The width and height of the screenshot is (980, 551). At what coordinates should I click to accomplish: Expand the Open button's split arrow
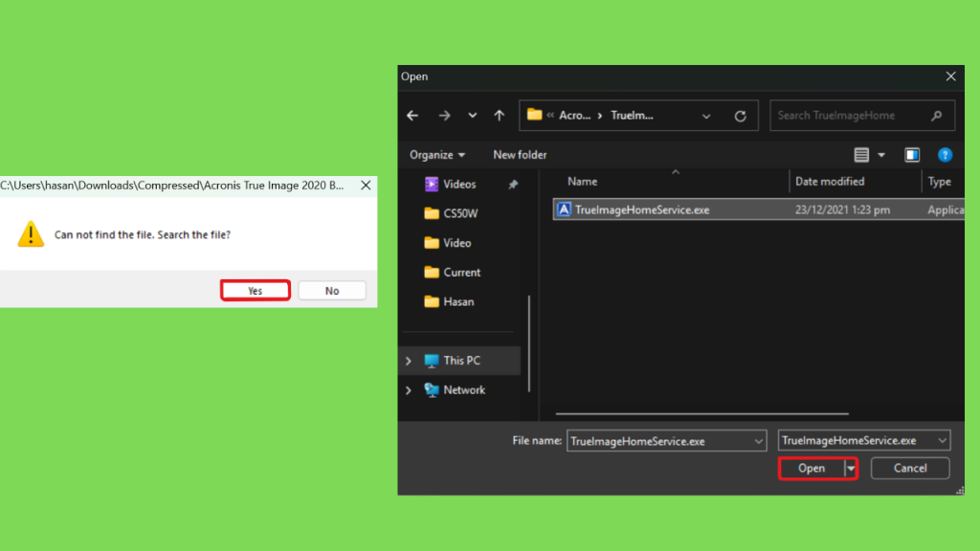point(851,469)
